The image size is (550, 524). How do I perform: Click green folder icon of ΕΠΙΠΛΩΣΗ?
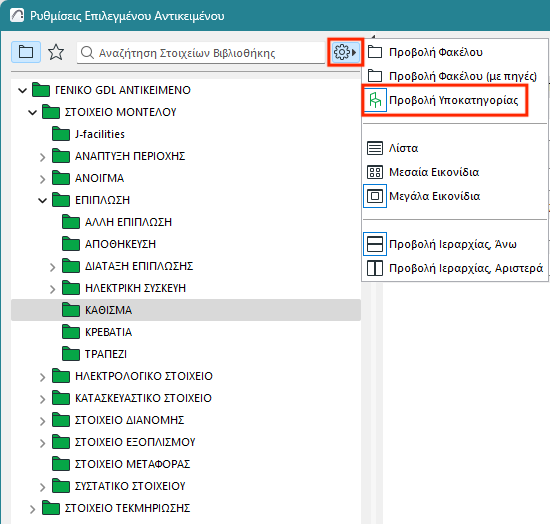61,200
